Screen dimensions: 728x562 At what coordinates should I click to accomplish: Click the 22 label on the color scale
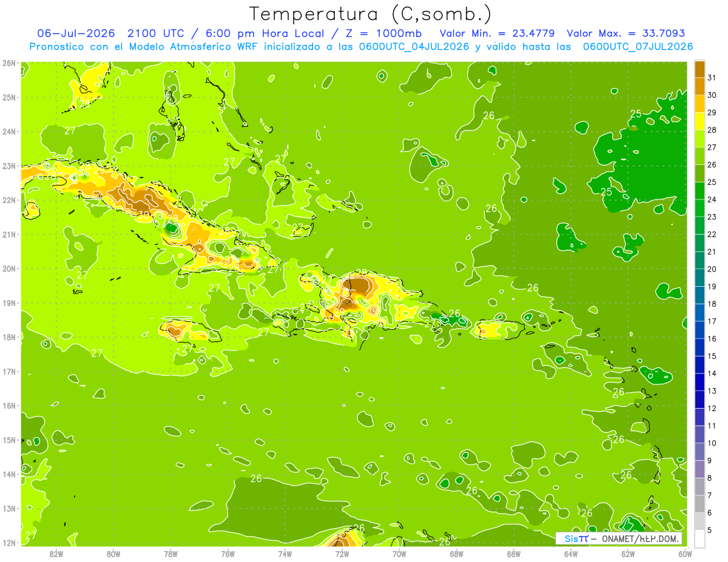[712, 235]
